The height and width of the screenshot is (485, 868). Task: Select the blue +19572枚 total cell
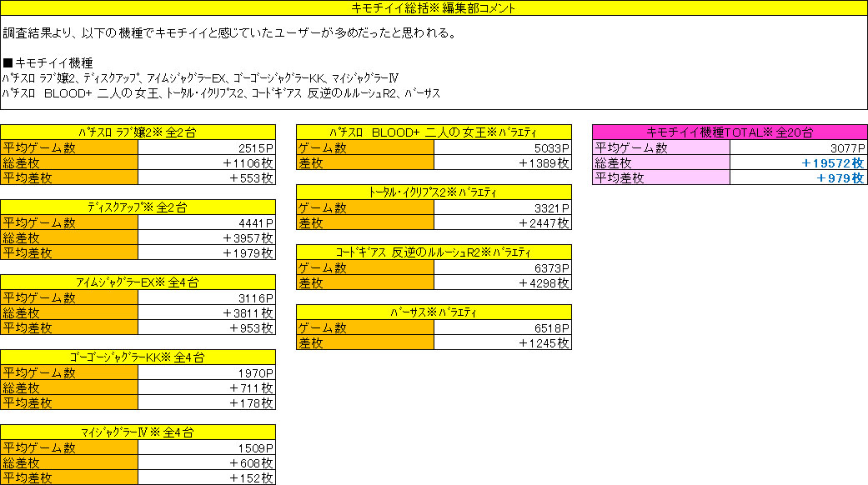tap(799, 162)
